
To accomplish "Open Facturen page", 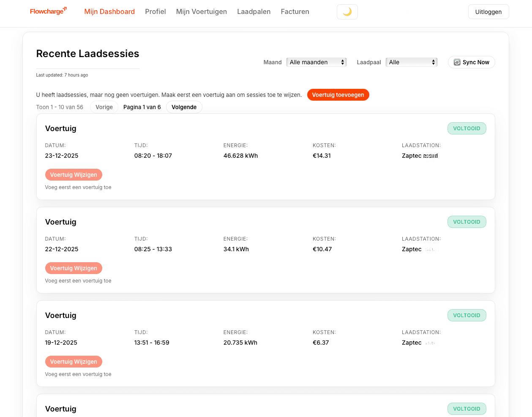I will [x=295, y=11].
